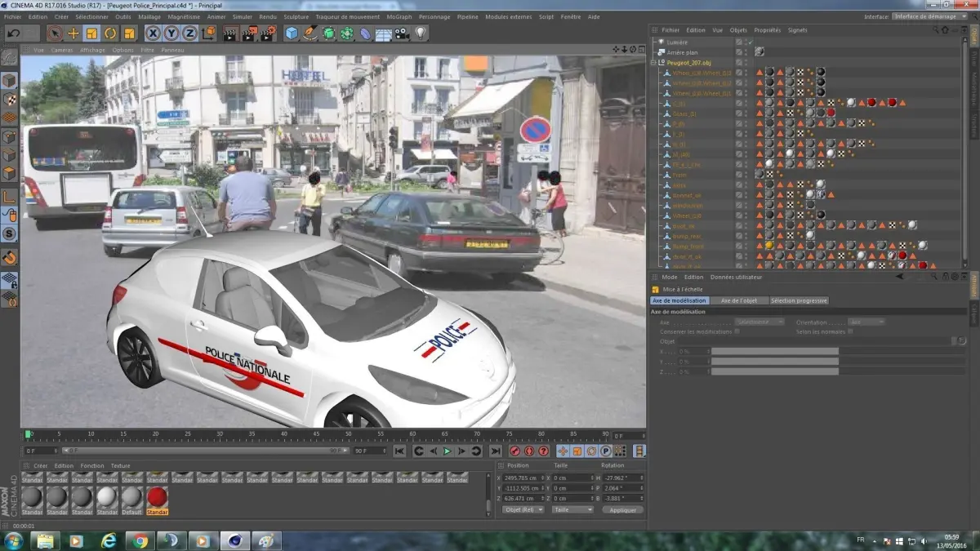Select the Lumière object

click(677, 42)
